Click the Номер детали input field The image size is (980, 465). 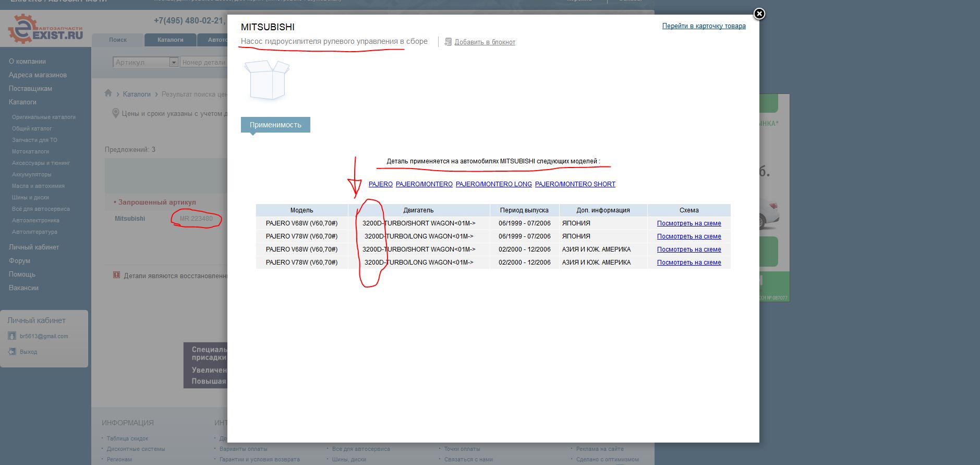[204, 63]
